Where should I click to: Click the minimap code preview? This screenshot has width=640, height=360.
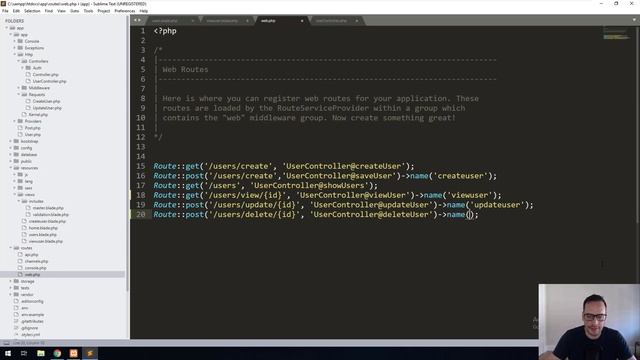(616, 34)
